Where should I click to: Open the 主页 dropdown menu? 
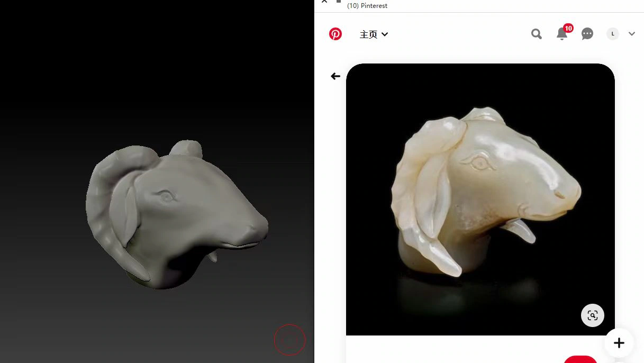pyautogui.click(x=374, y=34)
